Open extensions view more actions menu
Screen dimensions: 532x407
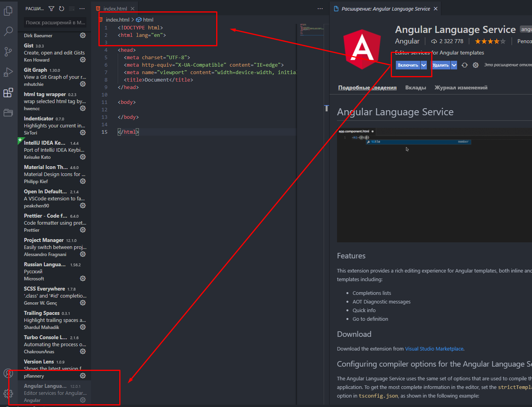82,9
